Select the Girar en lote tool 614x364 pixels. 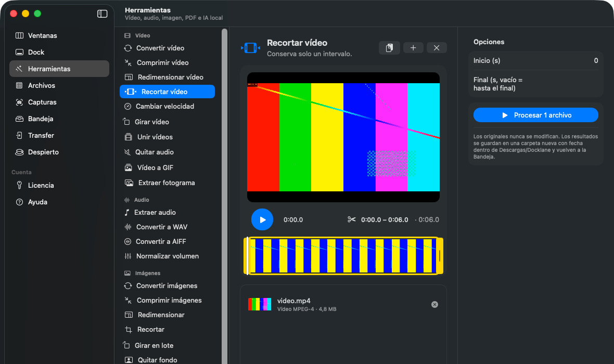tap(167, 346)
